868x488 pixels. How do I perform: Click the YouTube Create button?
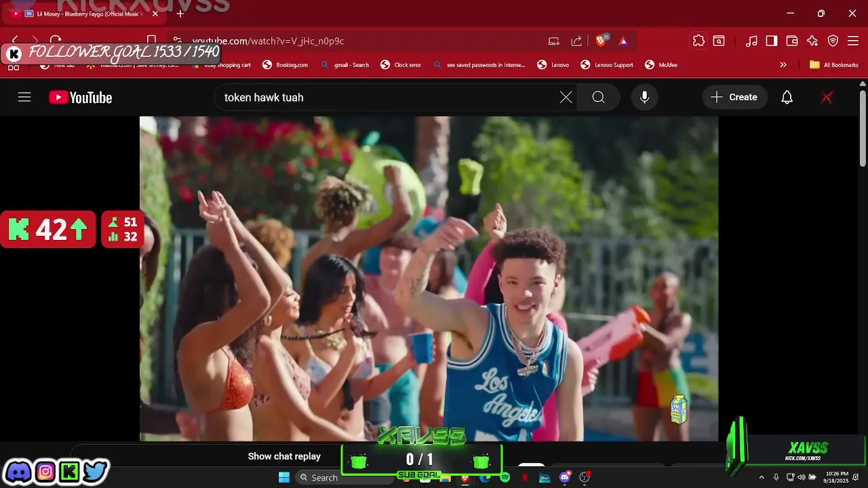click(734, 98)
